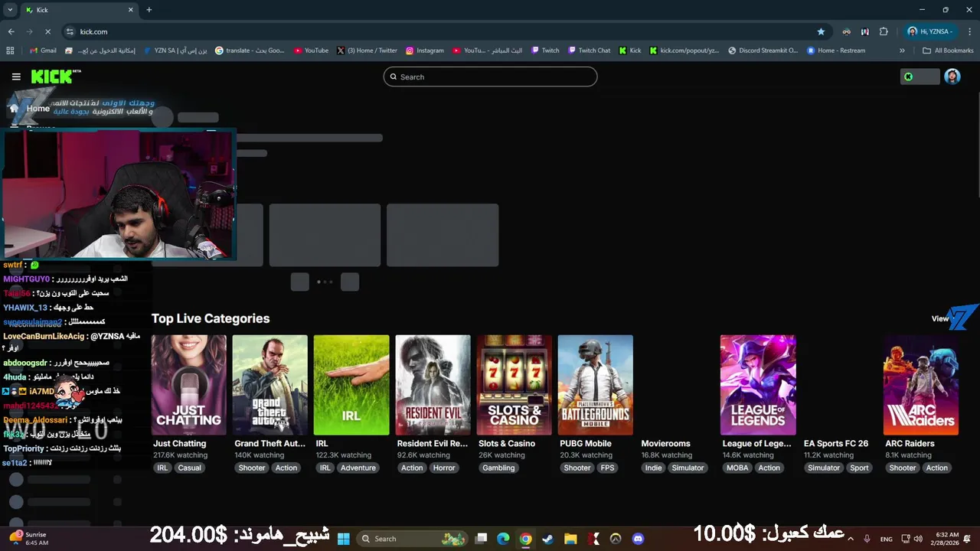Image resolution: width=980 pixels, height=551 pixels.
Task: Open YouTube bookmark
Action: click(x=311, y=51)
